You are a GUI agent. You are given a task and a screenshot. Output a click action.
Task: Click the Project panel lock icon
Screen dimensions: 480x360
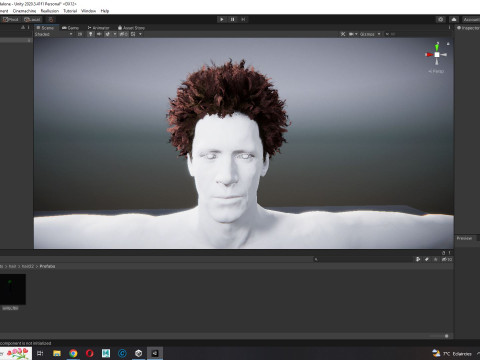click(x=443, y=253)
